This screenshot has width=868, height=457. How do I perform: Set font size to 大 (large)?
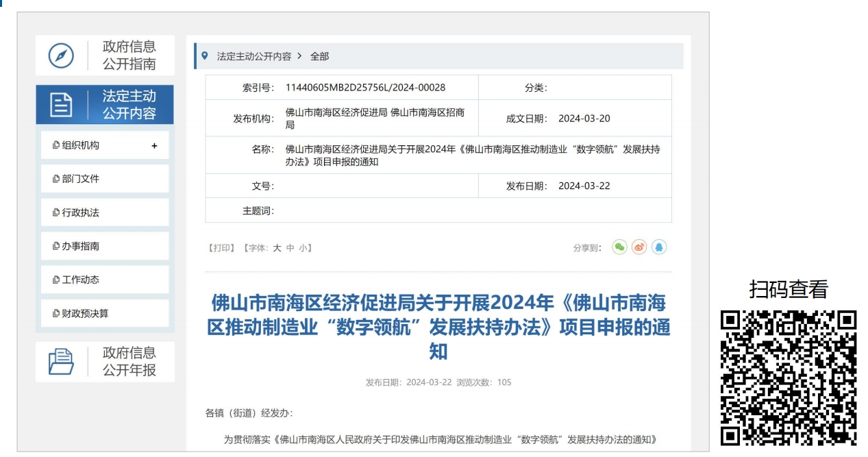(x=277, y=248)
